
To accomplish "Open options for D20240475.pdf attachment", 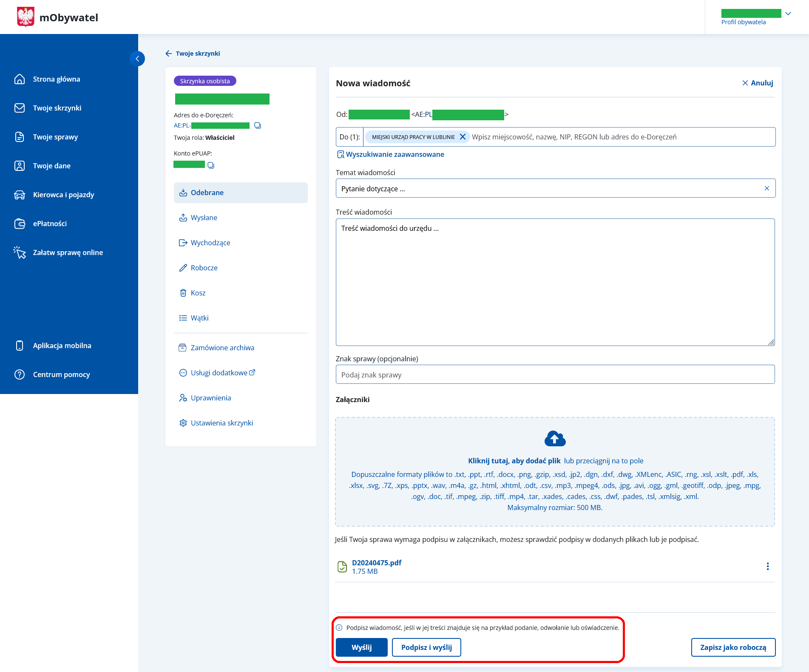I will tap(767, 566).
